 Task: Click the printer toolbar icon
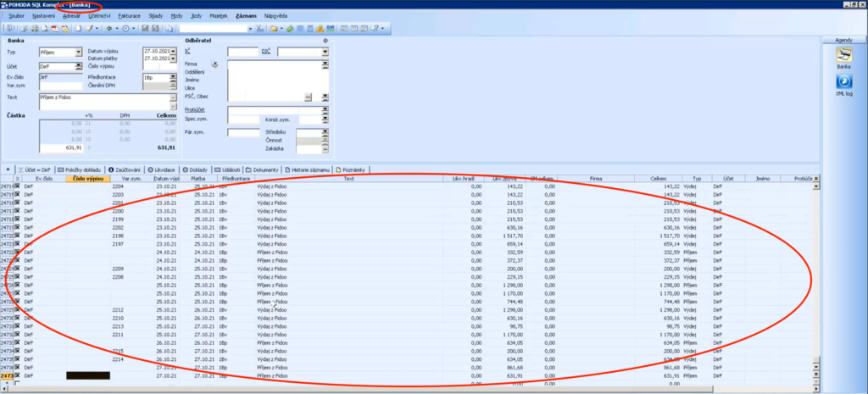coord(35,28)
